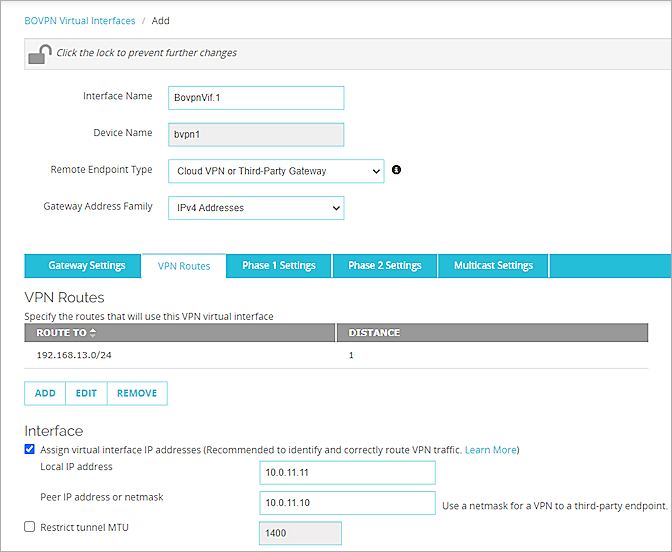Expand the Gateway Address Family dropdown
This screenshot has width=672, height=552.
tap(254, 208)
